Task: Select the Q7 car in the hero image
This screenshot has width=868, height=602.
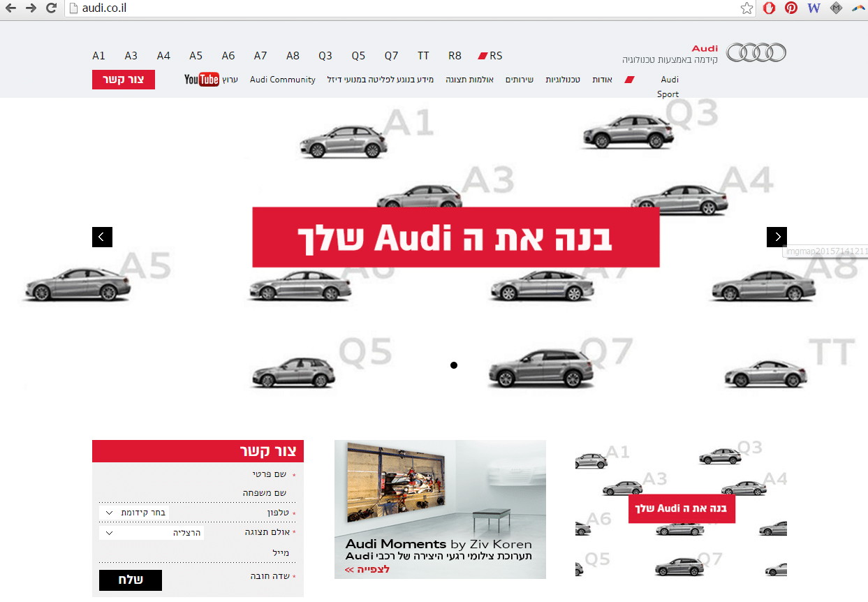Action: [x=540, y=367]
